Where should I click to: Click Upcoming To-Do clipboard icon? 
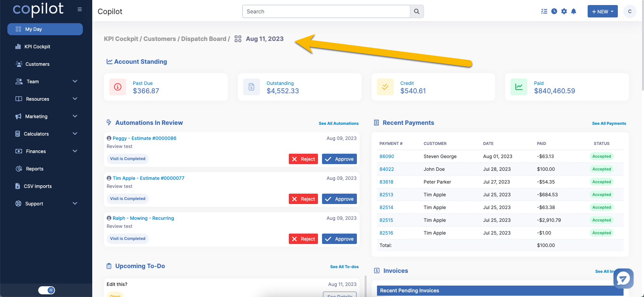(x=109, y=266)
